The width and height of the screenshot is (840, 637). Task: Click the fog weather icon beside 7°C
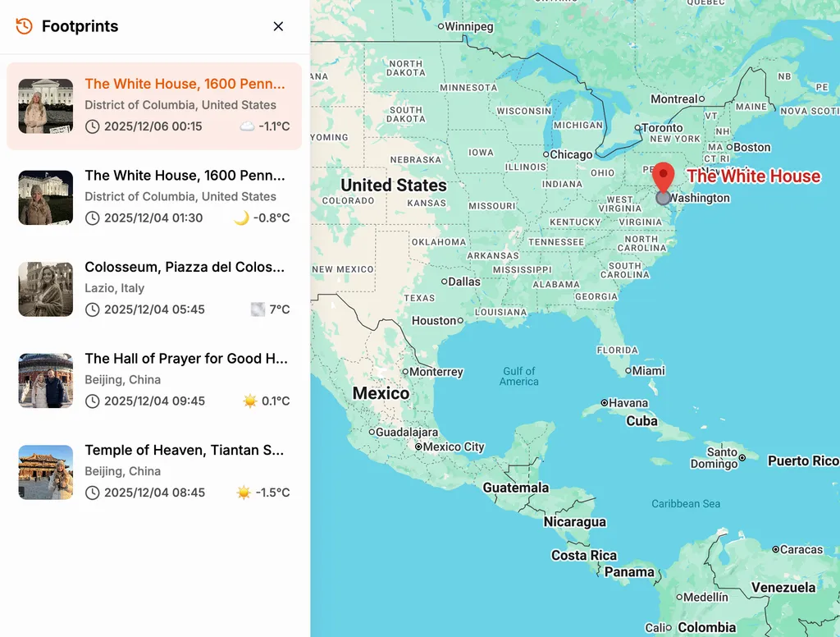tap(258, 309)
